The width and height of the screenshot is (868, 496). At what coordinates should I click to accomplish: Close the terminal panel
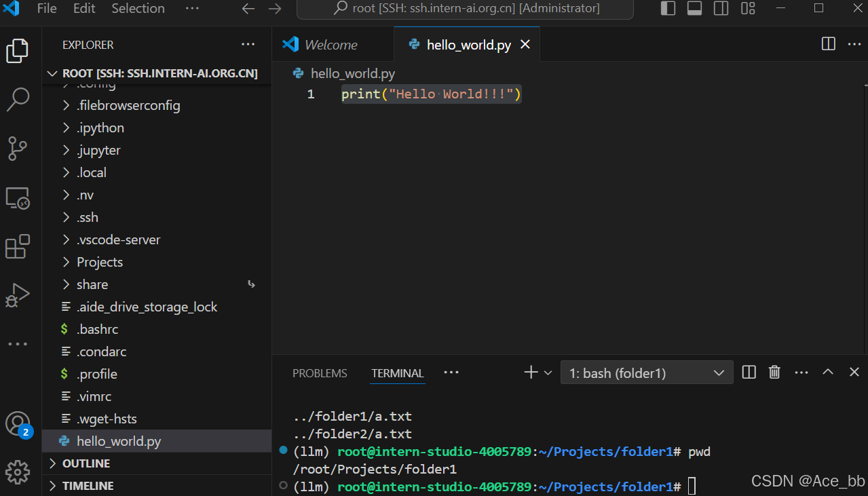click(854, 372)
